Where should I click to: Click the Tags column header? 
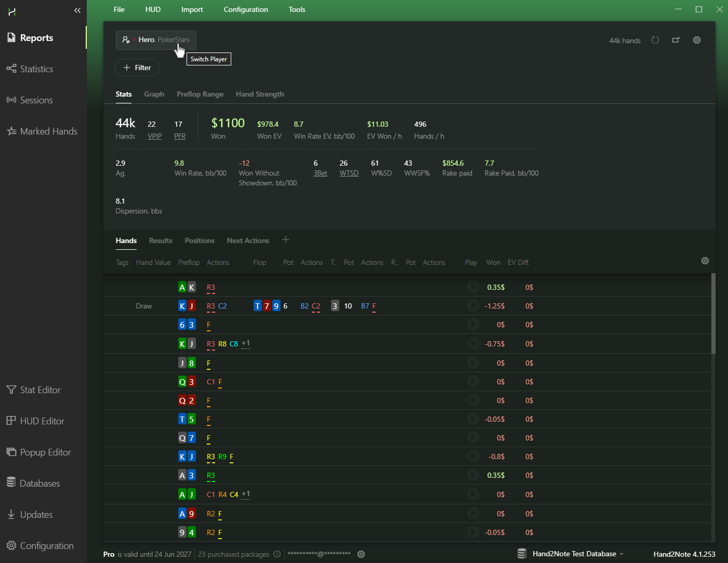click(x=122, y=262)
